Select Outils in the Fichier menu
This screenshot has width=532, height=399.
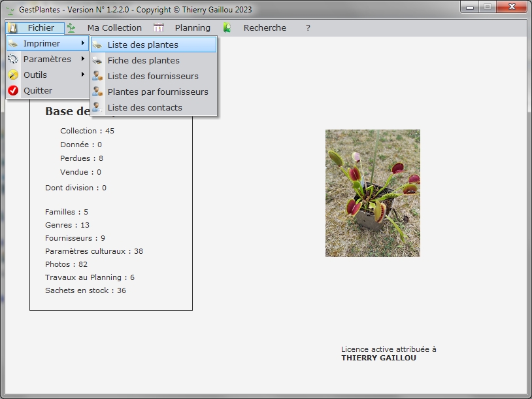point(48,75)
